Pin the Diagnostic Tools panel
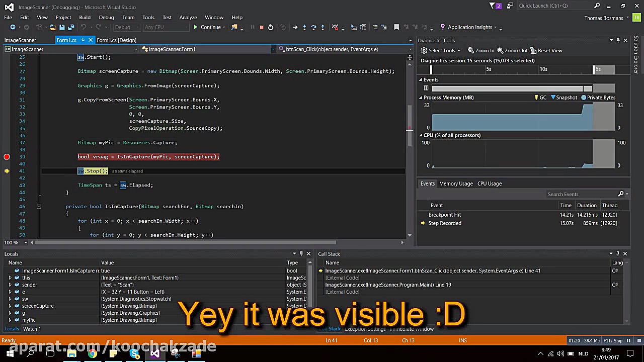This screenshot has width=644, height=362. (x=618, y=40)
